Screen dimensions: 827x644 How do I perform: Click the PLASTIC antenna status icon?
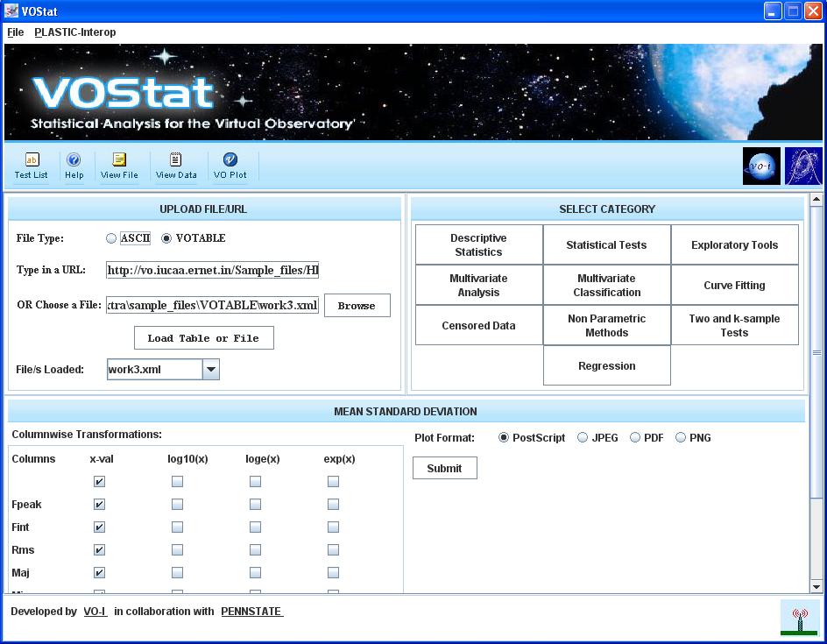point(800,619)
